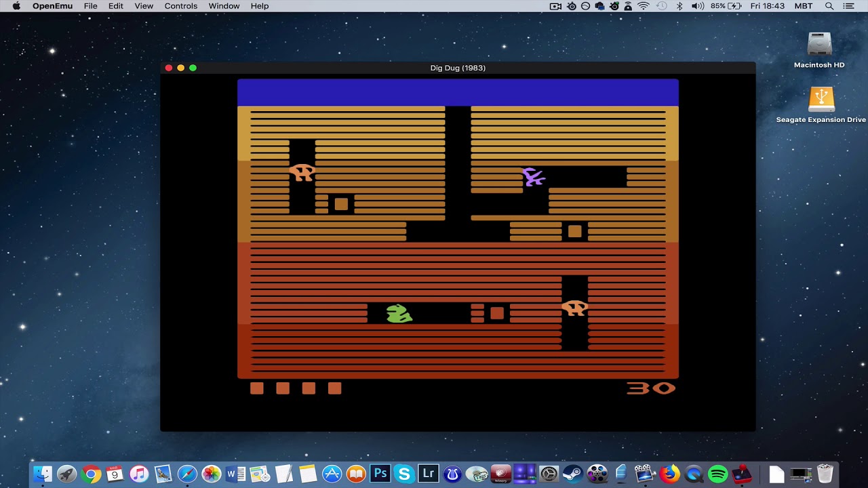Launch Microsoft Word from the Dock
The width and height of the screenshot is (868, 488).
235,474
